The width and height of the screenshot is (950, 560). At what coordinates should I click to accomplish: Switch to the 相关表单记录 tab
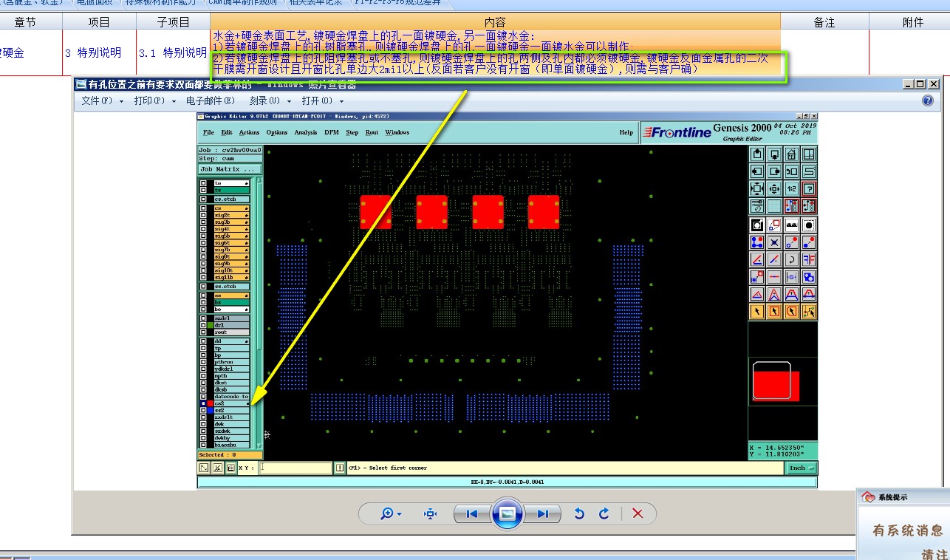click(315, 3)
